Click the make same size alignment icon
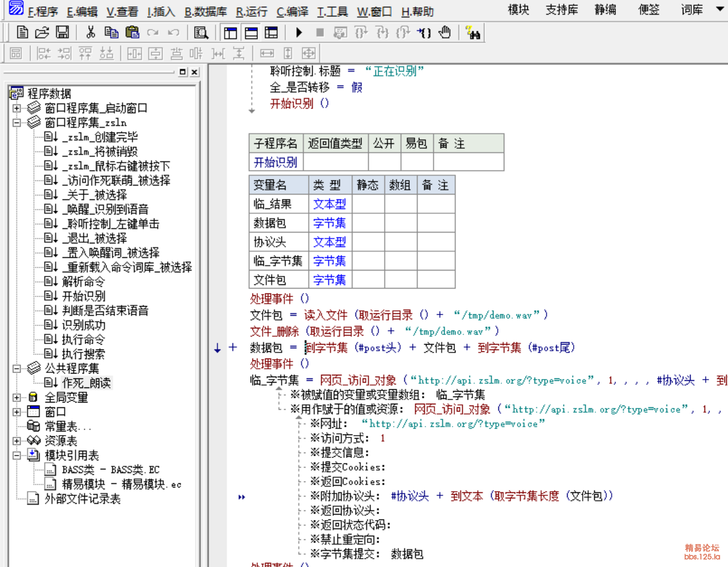The width and height of the screenshot is (728, 567). (308, 53)
